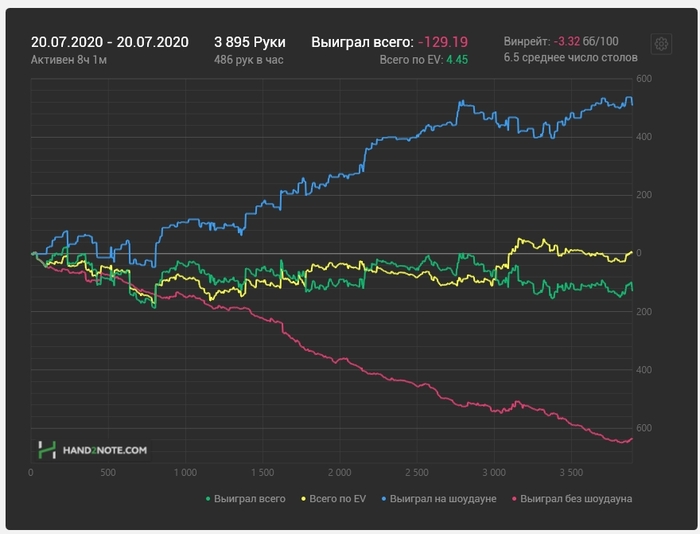The height and width of the screenshot is (534, 700).
Task: Click the winrate value -3.32
Action: 567,42
